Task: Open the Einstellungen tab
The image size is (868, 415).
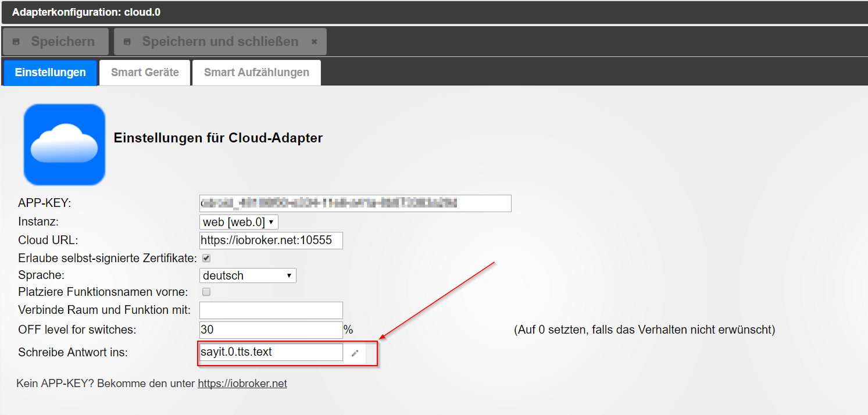Action: [x=50, y=73]
